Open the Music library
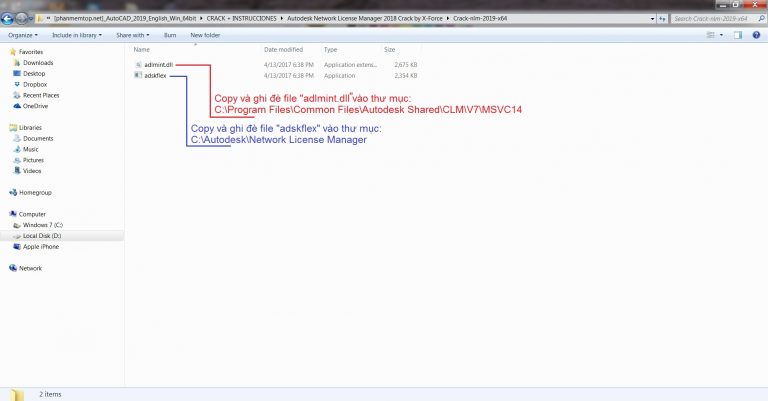Image resolution: width=768 pixels, height=401 pixels. click(30, 149)
